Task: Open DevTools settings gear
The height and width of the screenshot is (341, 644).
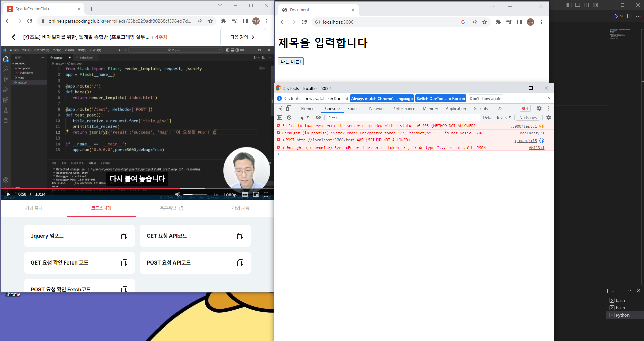Action: tap(539, 108)
